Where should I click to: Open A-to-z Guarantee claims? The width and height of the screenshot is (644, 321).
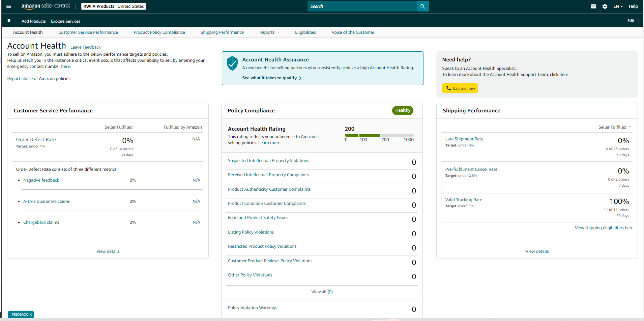(47, 202)
